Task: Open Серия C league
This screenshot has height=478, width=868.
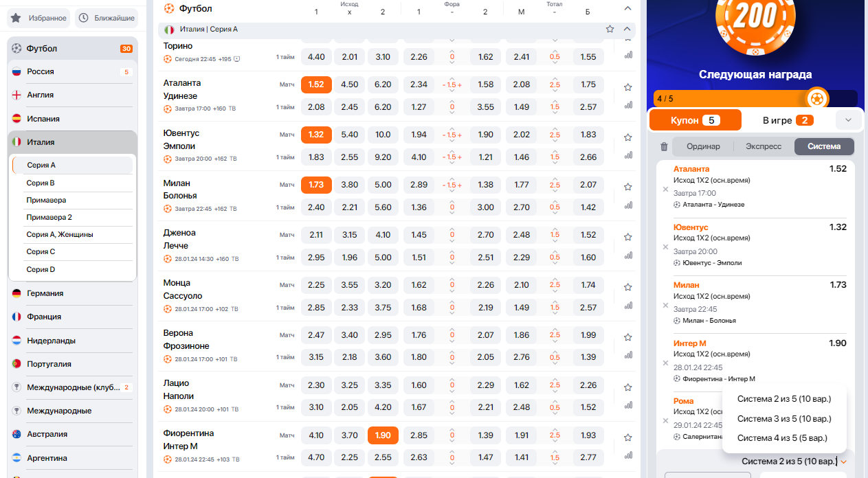Action: 73,252
